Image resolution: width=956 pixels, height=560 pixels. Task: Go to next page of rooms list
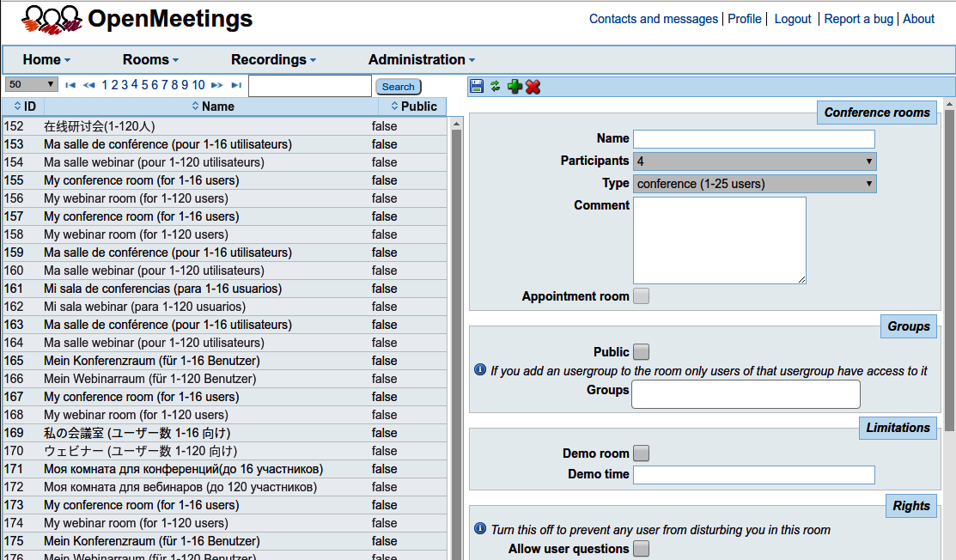tap(217, 85)
